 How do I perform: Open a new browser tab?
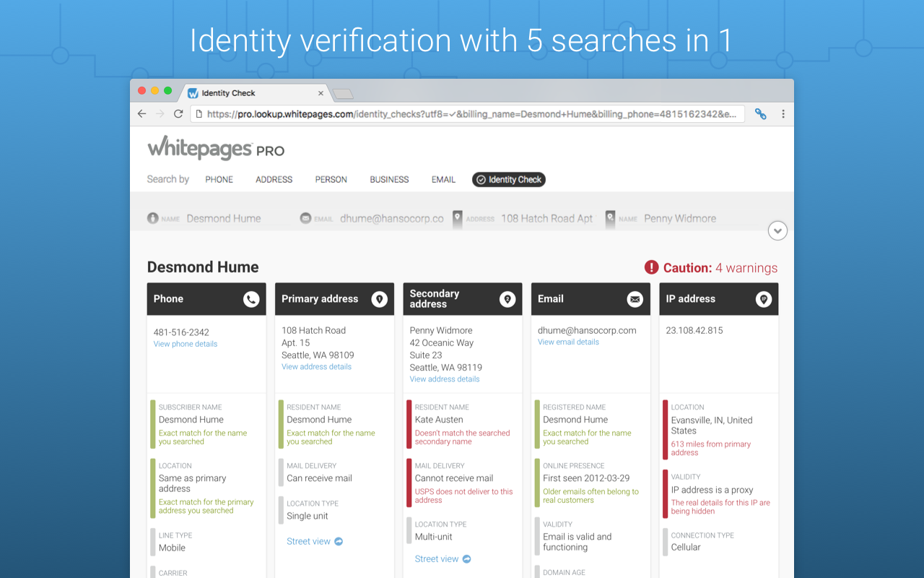[x=343, y=94]
